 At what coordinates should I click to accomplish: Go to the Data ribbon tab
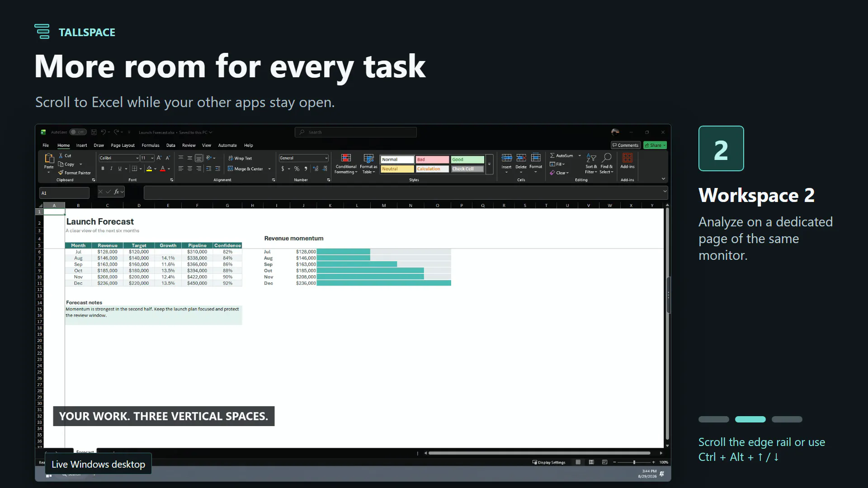pos(170,145)
